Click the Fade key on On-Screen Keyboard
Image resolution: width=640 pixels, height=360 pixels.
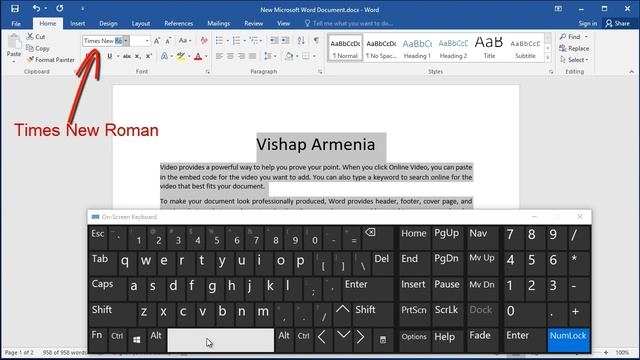482,339
